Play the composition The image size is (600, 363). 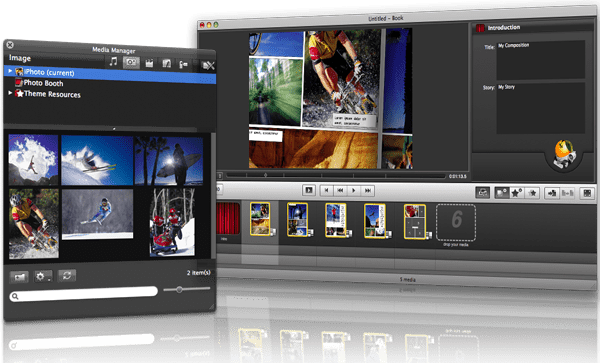click(354, 190)
